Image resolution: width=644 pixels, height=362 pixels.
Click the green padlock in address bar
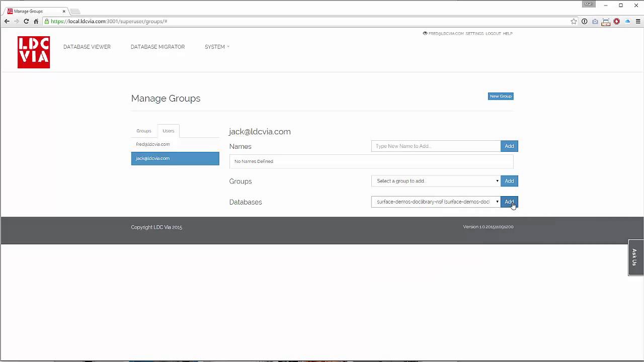[x=46, y=21]
